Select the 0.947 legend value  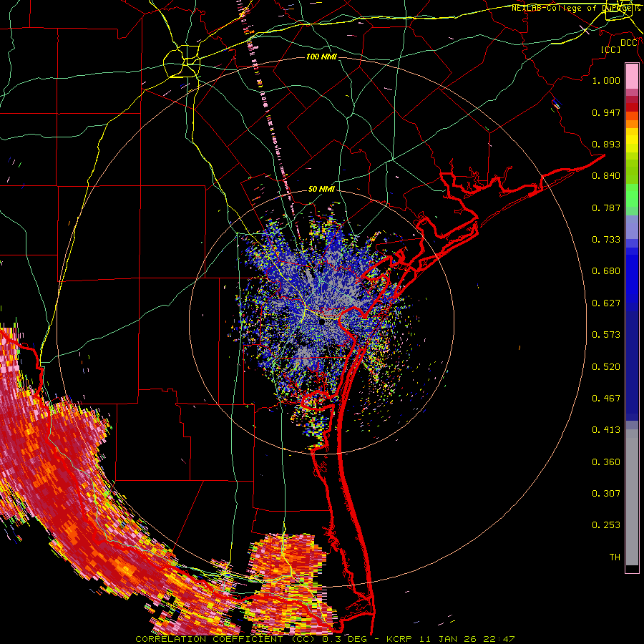606,112
